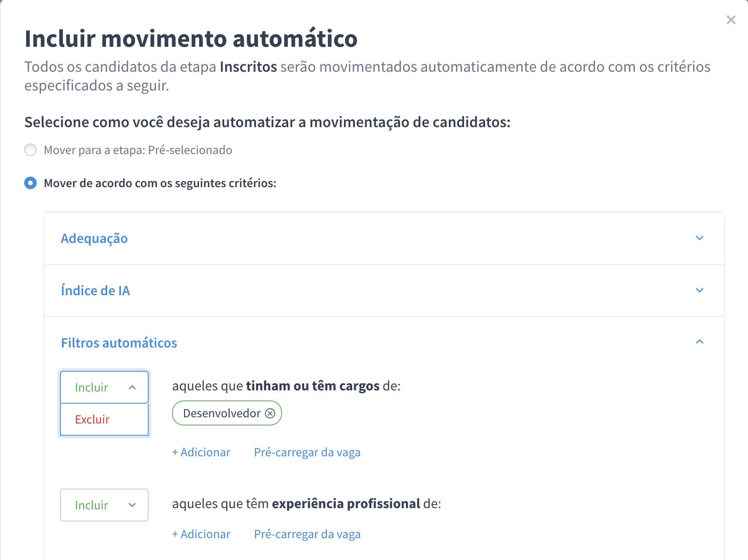Screen dimensions: 748x560
Task: Select Mover de acordo com os seguintes critérios
Action: (x=30, y=183)
